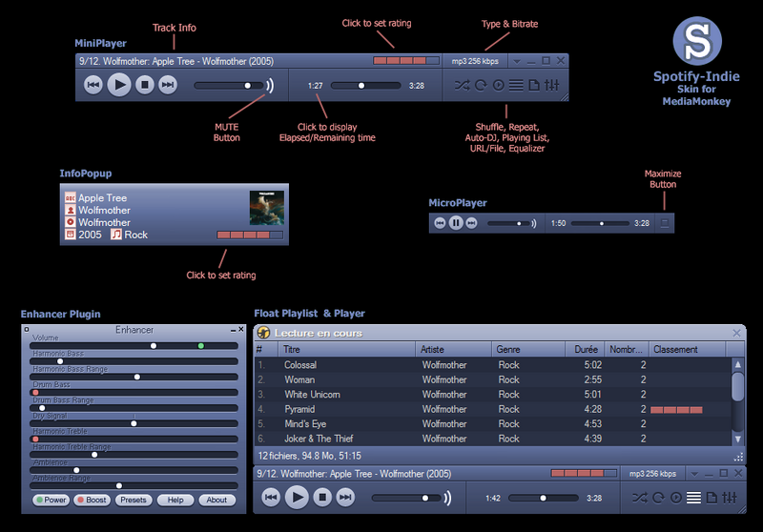
Task: Toggle Playing List in the Float Player
Action: point(694,498)
